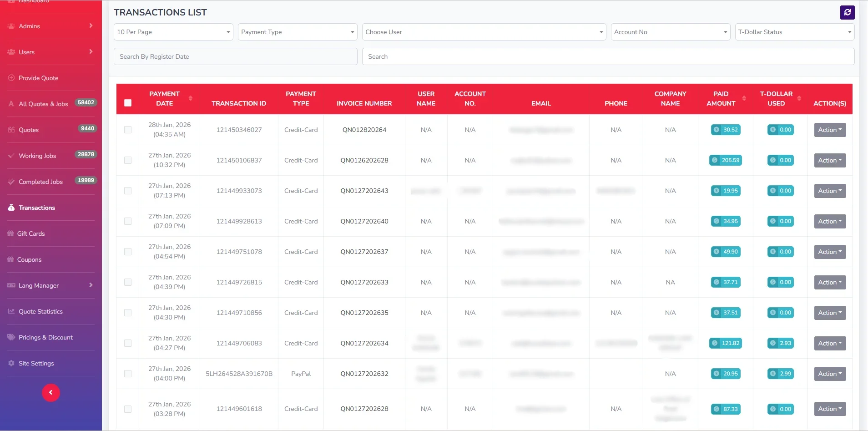Select checkbox for PayPal transaction row
The height and width of the screenshot is (431, 868).
click(x=128, y=374)
